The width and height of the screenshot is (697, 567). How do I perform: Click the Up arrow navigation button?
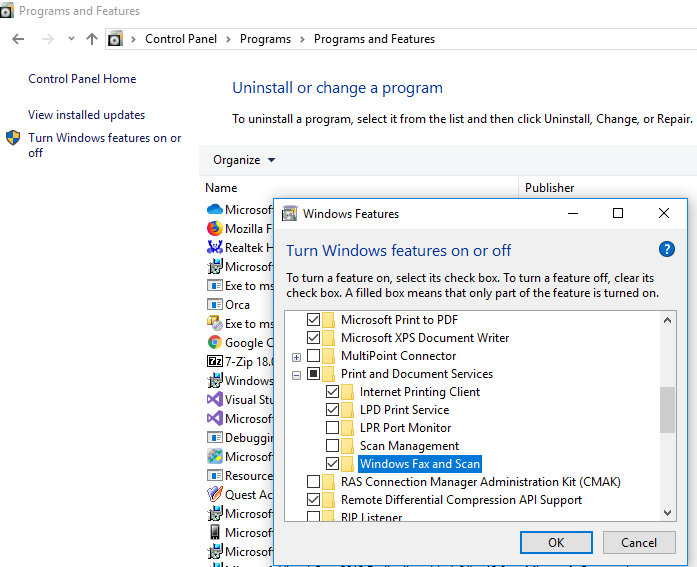click(x=92, y=39)
